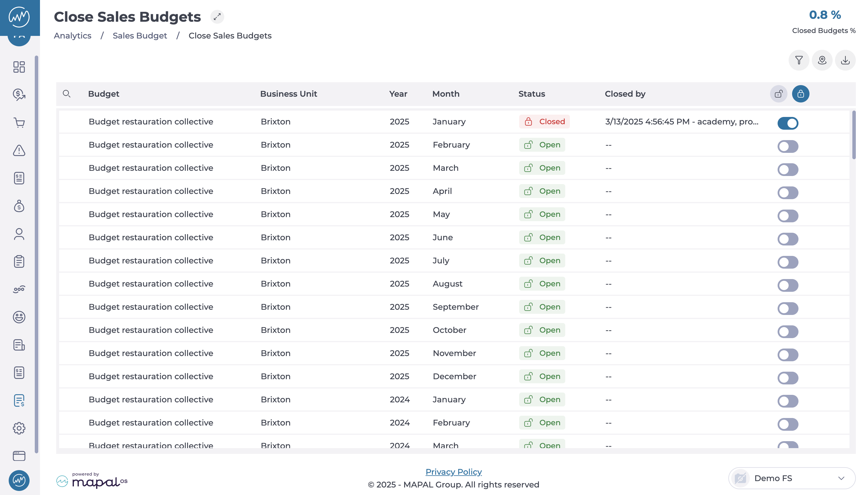Click the MAPAL logo at top left
The image size is (868, 495).
point(19,17)
